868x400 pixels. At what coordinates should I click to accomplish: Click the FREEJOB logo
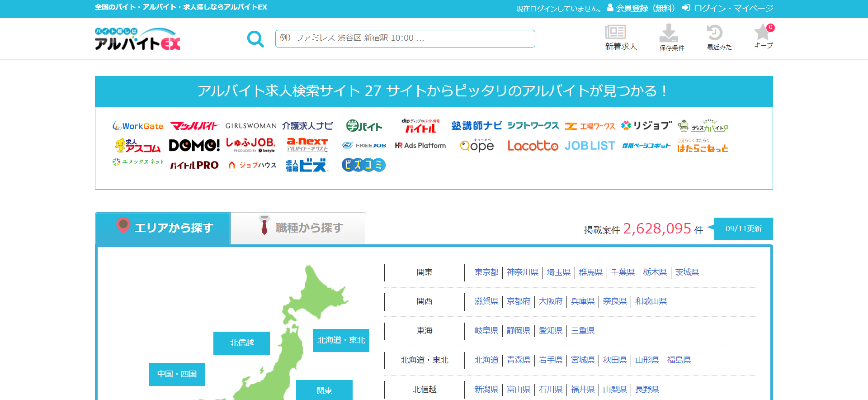point(364,145)
